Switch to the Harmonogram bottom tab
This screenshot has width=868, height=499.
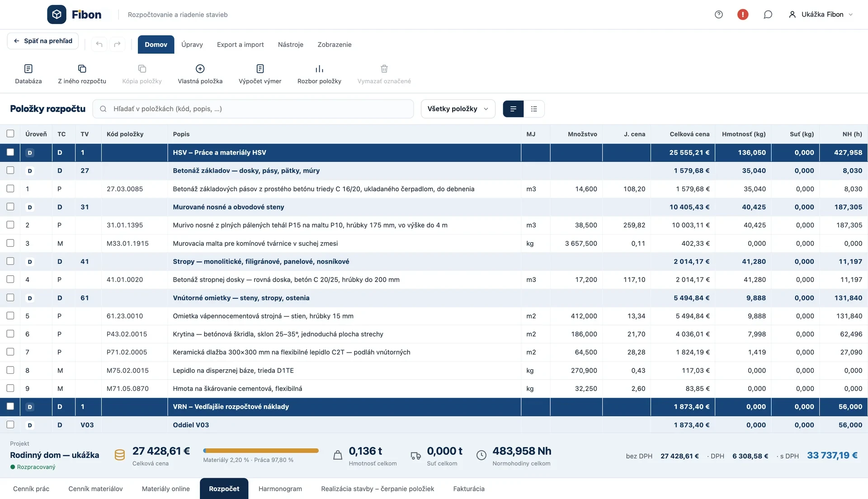pyautogui.click(x=280, y=489)
